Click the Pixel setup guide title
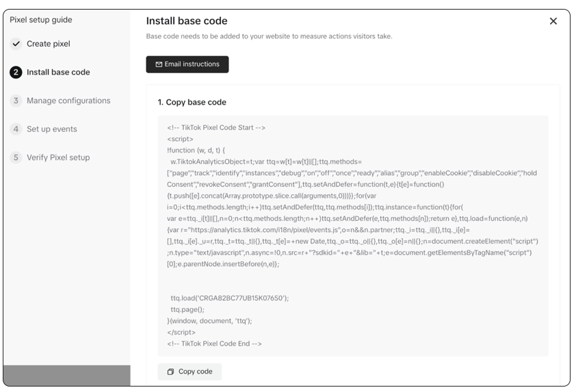This screenshot has height=392, width=576. pyautogui.click(x=41, y=20)
